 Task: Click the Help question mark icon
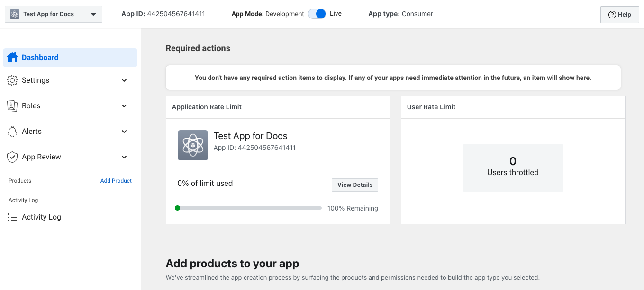[612, 15]
